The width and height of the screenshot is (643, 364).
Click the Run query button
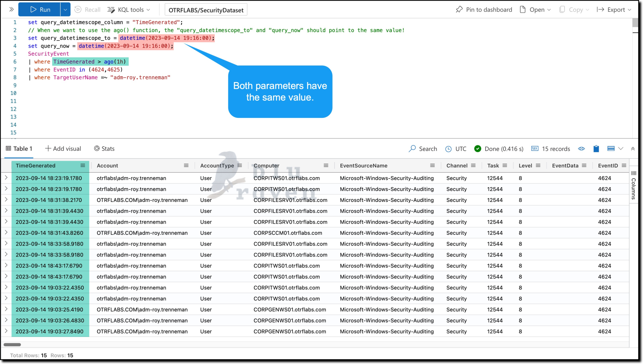[40, 10]
